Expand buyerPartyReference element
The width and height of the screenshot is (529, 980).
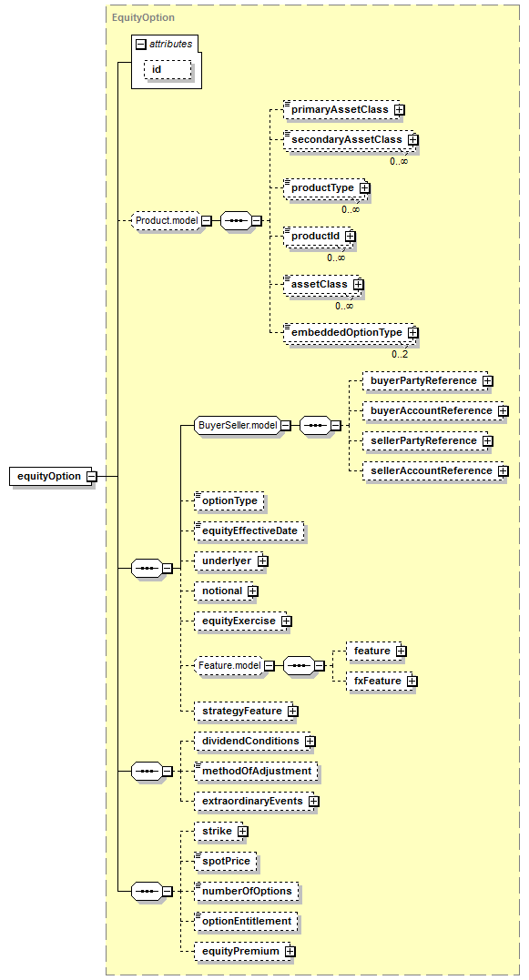[x=487, y=380]
